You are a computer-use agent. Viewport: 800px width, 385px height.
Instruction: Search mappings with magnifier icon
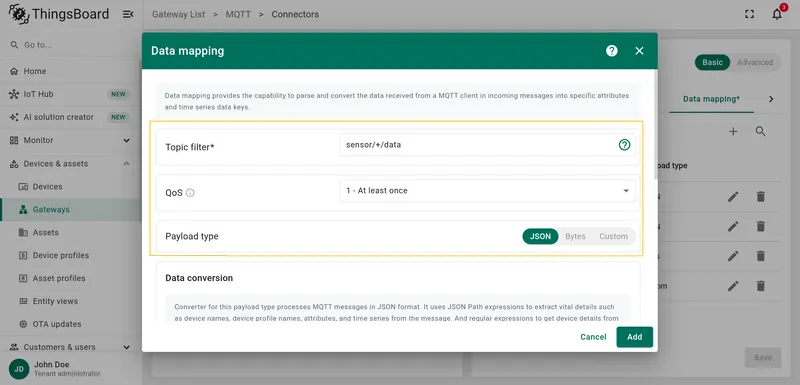coord(761,132)
